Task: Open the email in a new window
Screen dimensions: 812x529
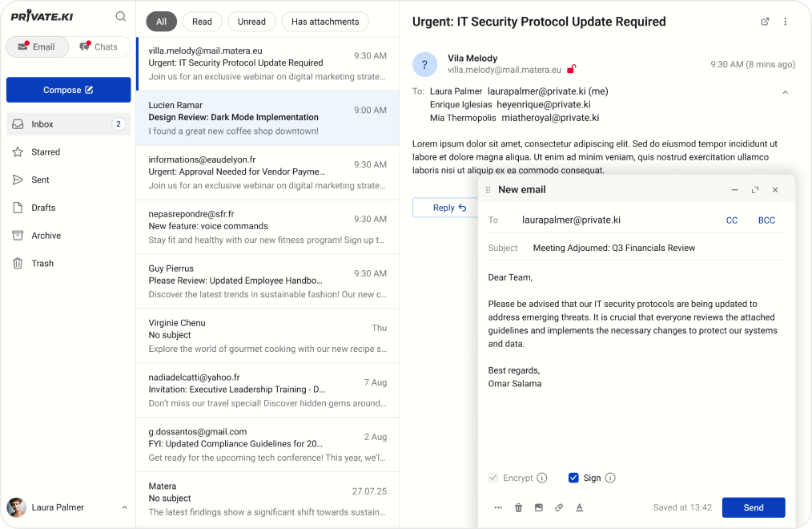Action: tap(765, 22)
